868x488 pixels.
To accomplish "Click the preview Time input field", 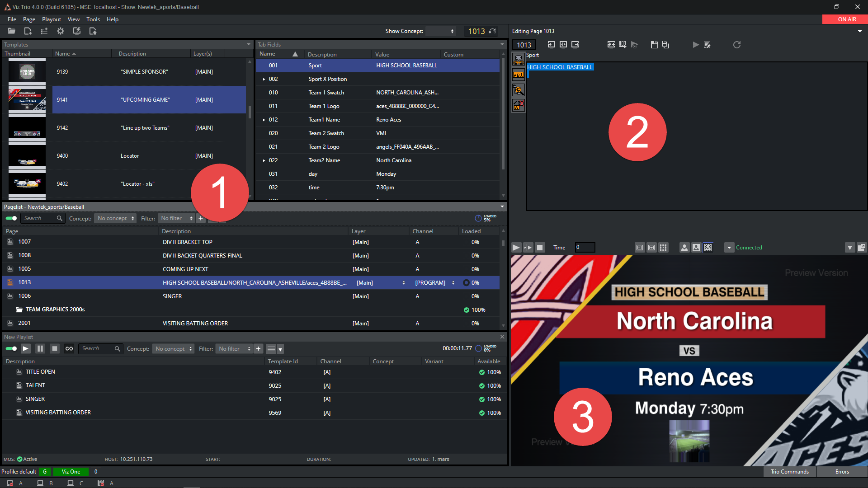I will pos(585,248).
